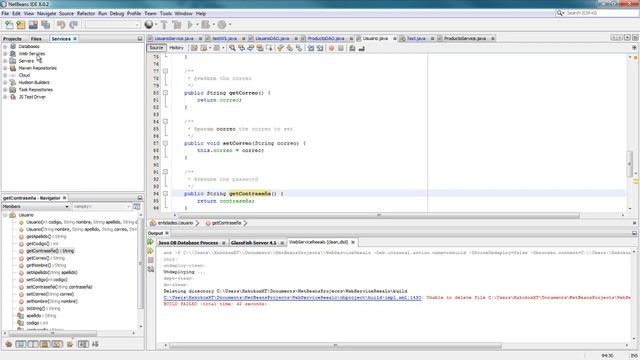
Task: Expand the Databases node in Services
Action: pos(5,47)
